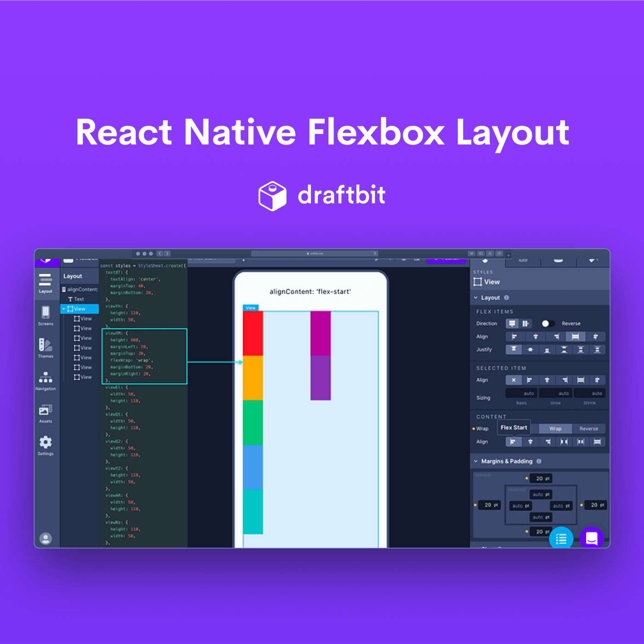Open the Navigation panel icon
The image size is (644, 644).
[x=46, y=380]
